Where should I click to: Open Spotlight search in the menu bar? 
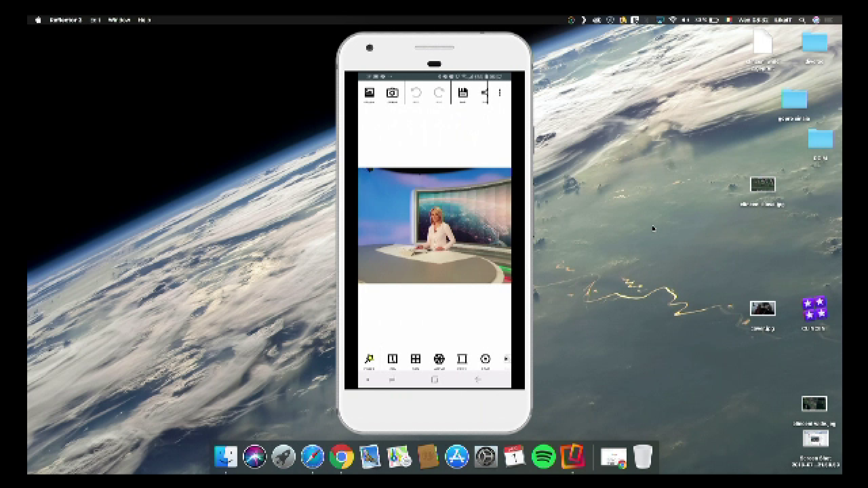pos(802,20)
